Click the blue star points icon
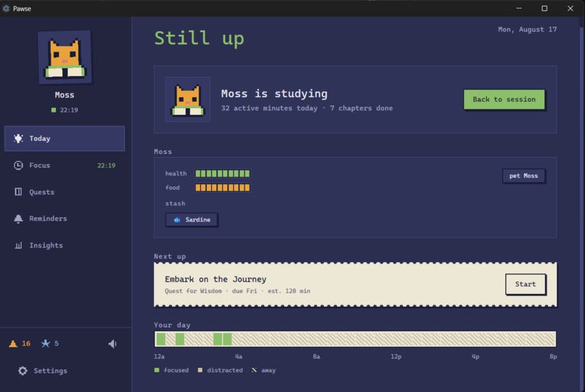This screenshot has height=392, width=585. (x=46, y=343)
